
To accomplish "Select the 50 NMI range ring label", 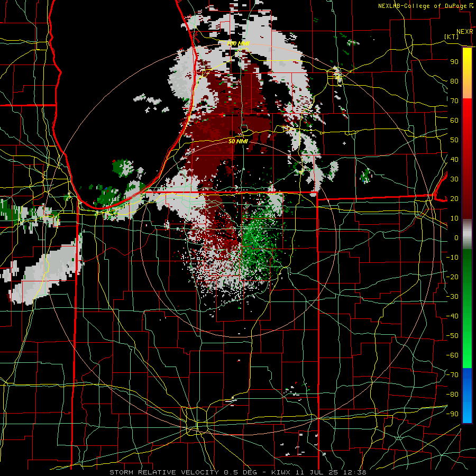I will click(238, 141).
